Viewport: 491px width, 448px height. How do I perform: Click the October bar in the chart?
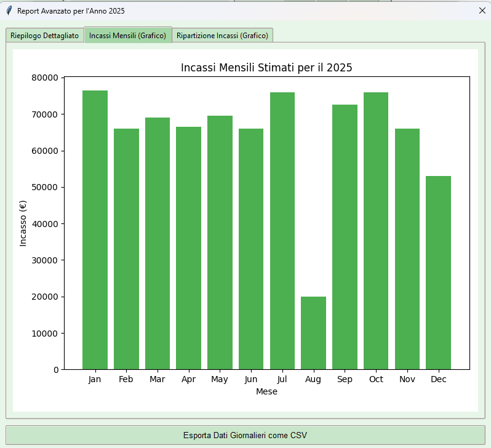coord(376,231)
